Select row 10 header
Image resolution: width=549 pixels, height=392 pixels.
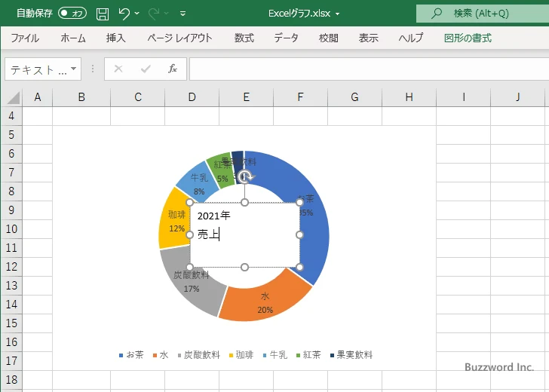11,229
